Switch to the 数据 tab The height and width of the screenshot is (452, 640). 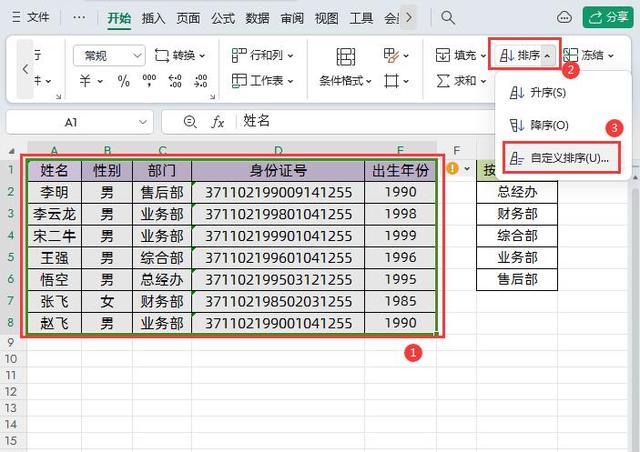[257, 18]
